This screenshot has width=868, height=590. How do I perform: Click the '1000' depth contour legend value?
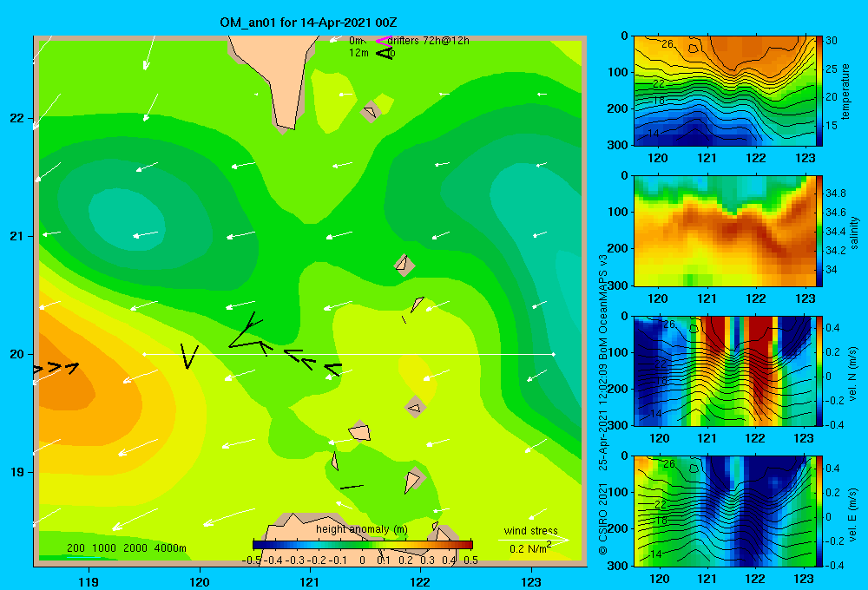tap(104, 548)
